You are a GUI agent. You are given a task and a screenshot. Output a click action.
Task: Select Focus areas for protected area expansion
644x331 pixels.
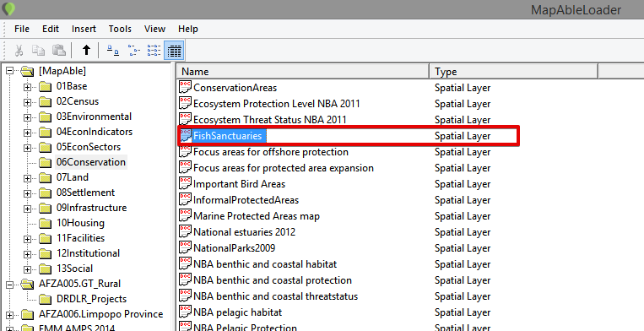point(284,168)
